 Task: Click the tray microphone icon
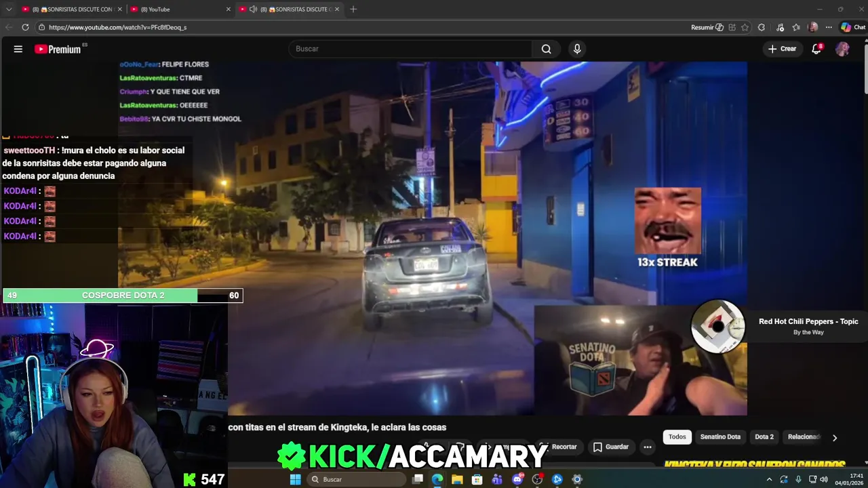(798, 479)
